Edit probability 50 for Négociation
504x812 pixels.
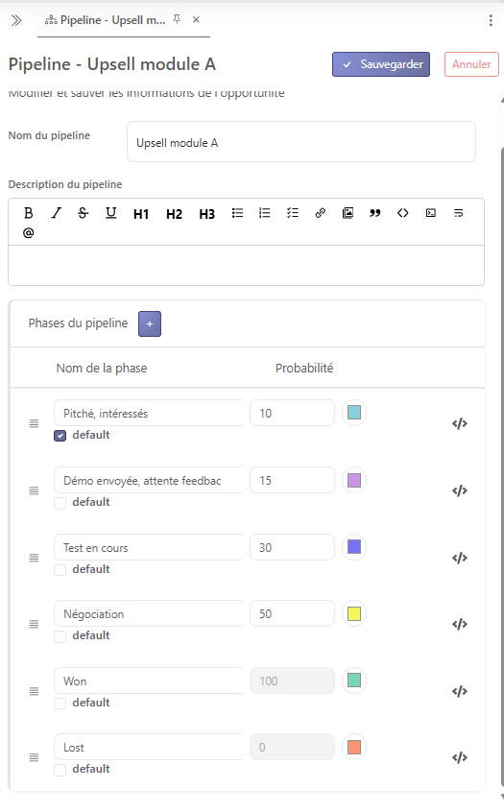[292, 613]
